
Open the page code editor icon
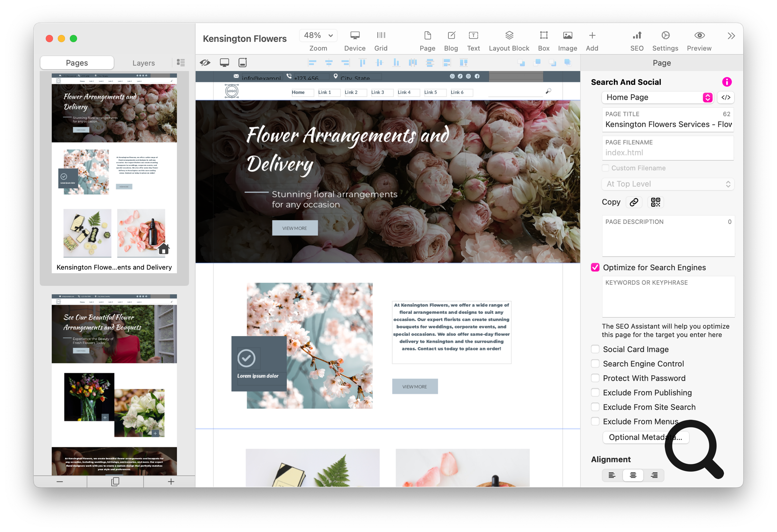(x=726, y=98)
